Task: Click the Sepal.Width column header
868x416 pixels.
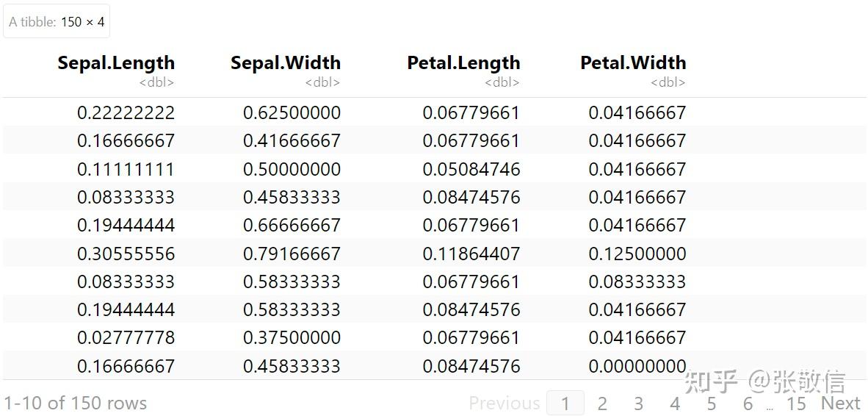Action: (285, 63)
